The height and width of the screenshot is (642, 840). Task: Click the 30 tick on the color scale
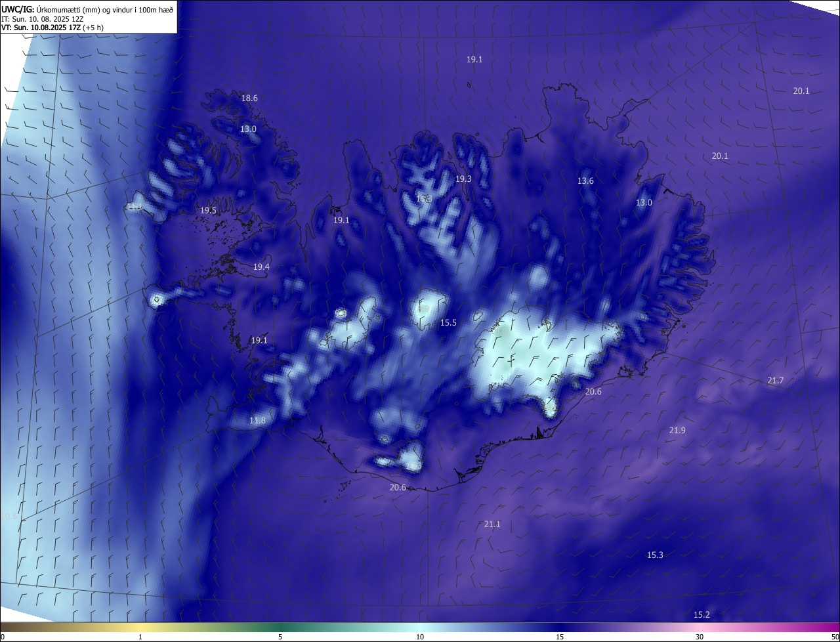pyautogui.click(x=700, y=637)
